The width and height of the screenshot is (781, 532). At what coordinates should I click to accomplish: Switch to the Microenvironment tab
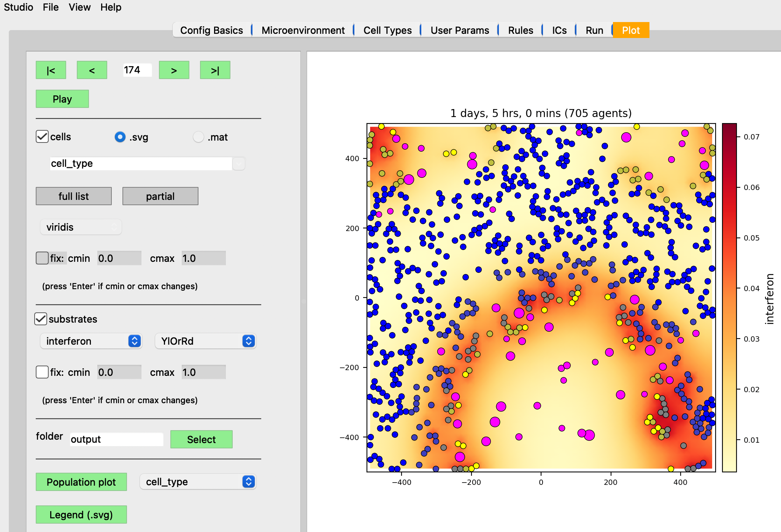point(303,30)
